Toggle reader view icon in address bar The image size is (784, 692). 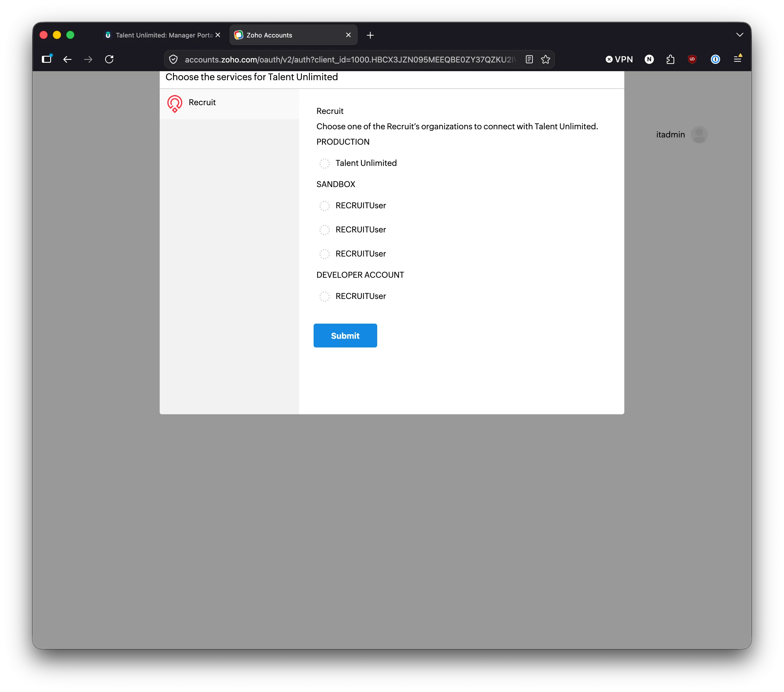coord(529,60)
